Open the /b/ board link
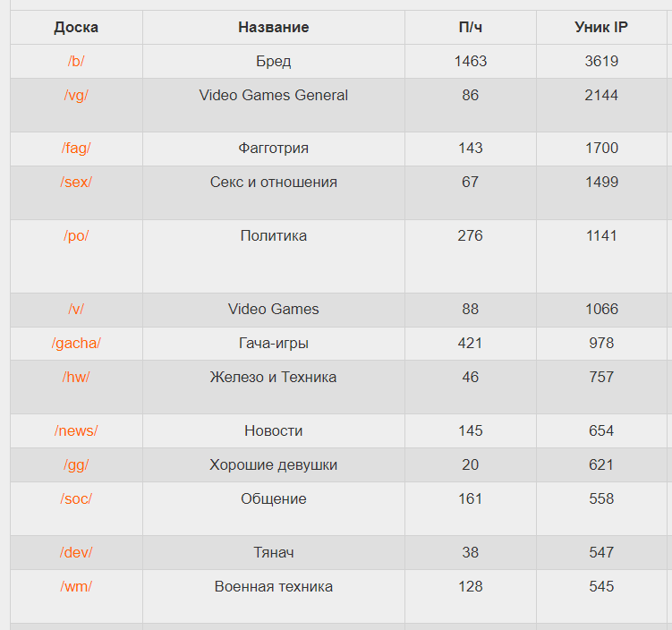Image resolution: width=672 pixels, height=630 pixels. (x=76, y=62)
